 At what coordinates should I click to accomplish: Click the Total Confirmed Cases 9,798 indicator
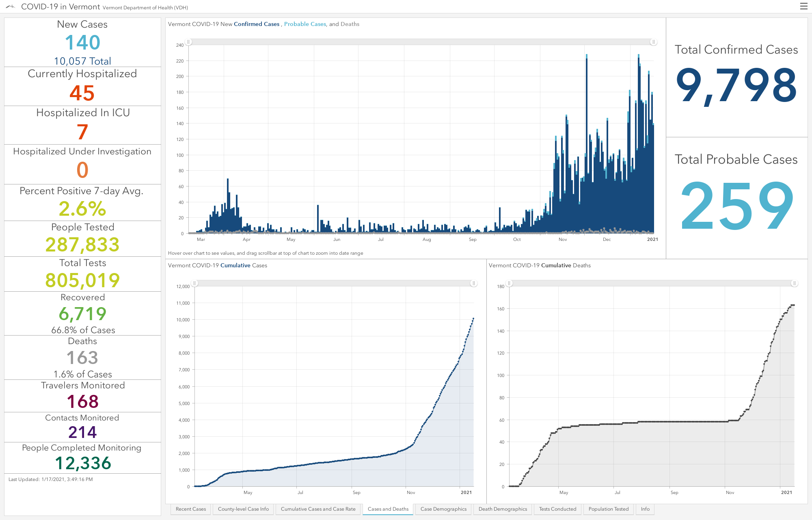736,77
